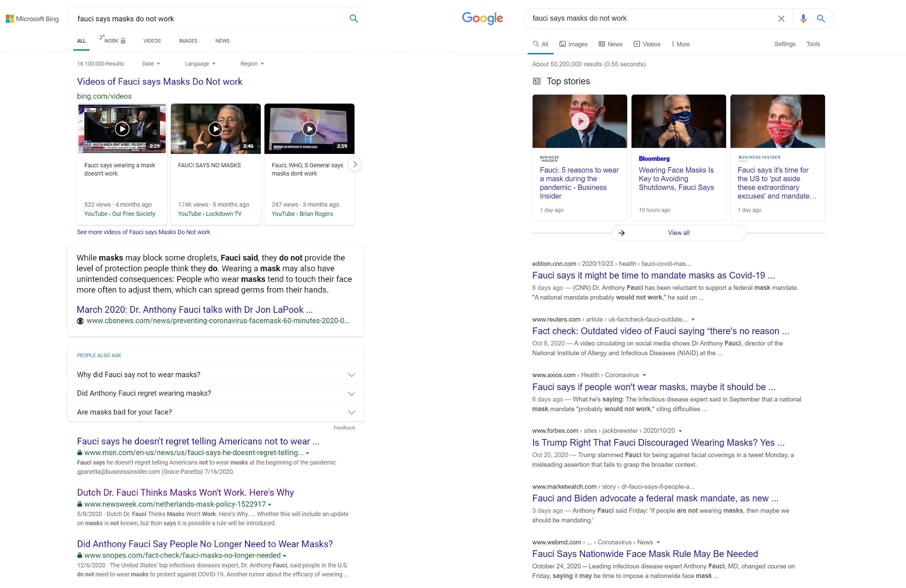Open Reuters 'Fact check: Outdated video' result
The width and height of the screenshot is (906, 588).
coord(661,331)
